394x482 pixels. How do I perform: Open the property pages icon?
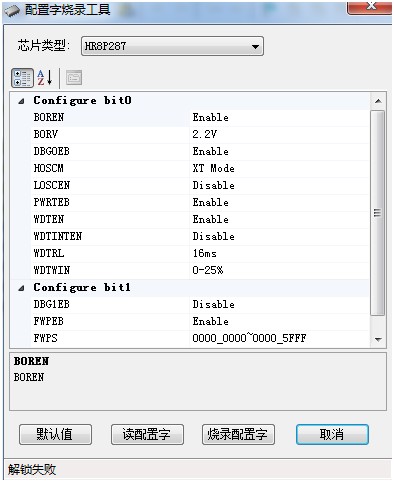(x=74, y=78)
